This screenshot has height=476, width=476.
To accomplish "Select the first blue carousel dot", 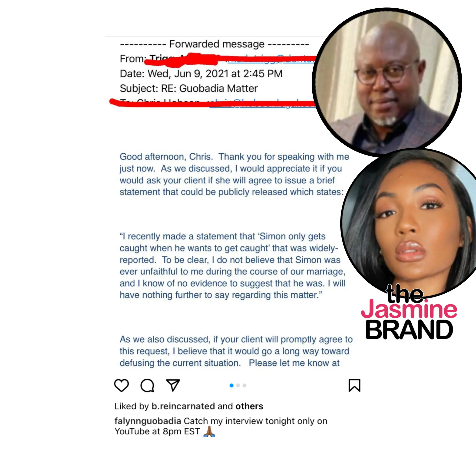I will pos(231,385).
